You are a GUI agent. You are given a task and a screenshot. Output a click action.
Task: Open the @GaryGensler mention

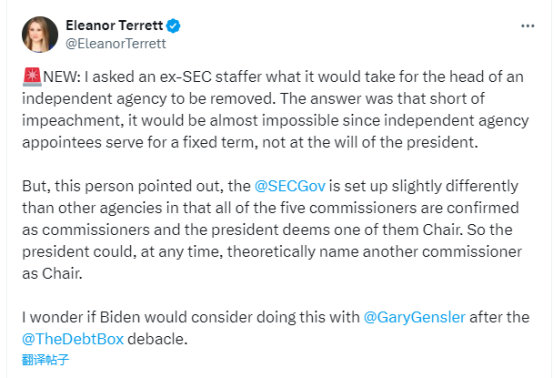[x=414, y=317]
